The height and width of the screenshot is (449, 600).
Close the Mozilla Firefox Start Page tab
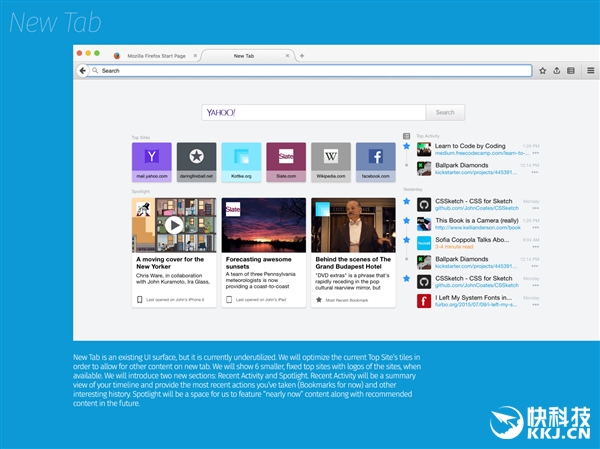(x=195, y=56)
